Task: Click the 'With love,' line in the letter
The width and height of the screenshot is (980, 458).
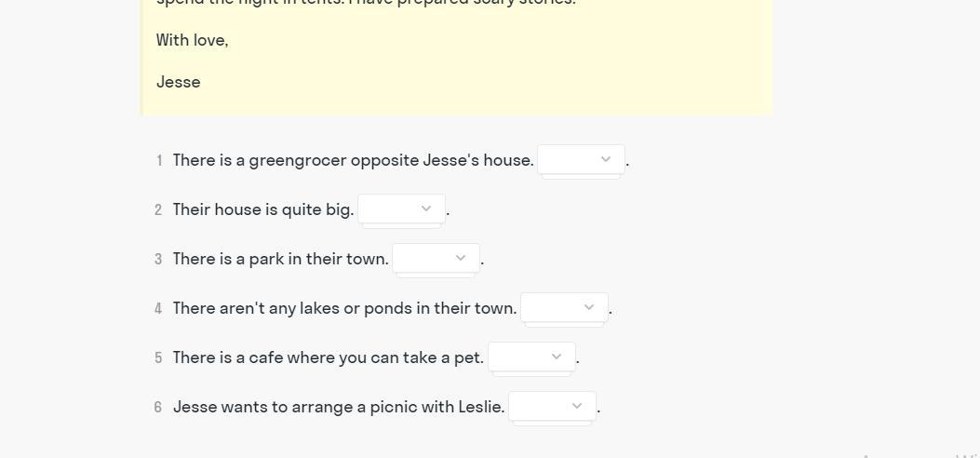Action: [192, 40]
